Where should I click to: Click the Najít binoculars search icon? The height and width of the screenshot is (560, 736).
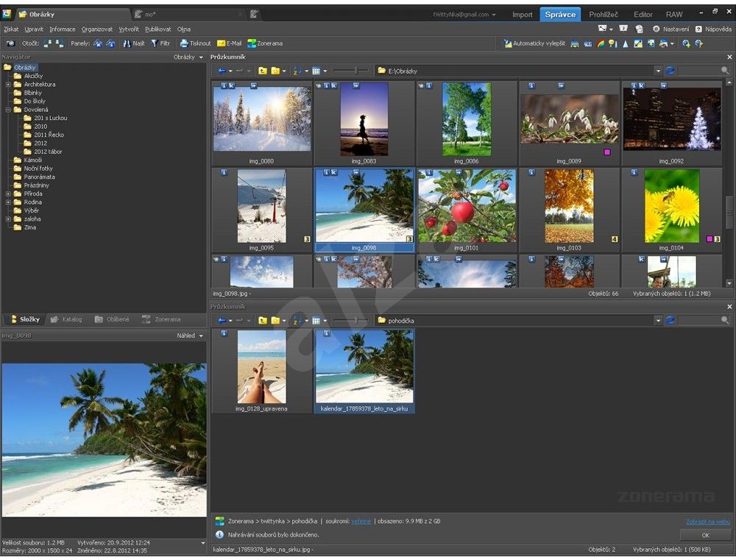127,43
